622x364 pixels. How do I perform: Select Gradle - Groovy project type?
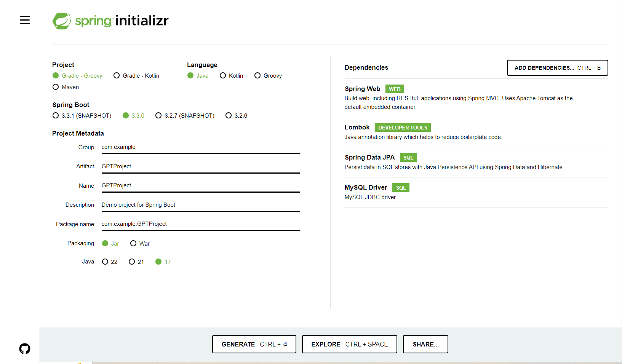pos(77,76)
